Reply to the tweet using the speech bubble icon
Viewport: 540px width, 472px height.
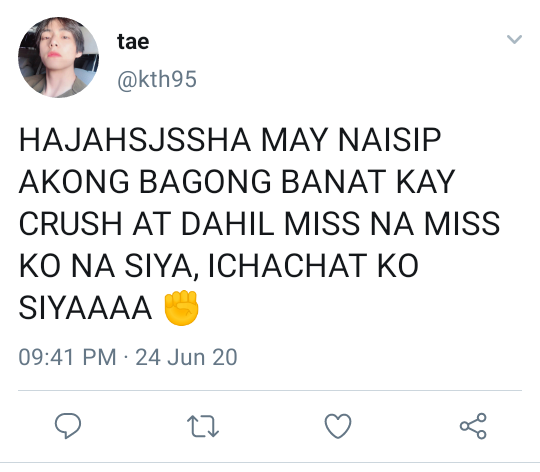(x=68, y=426)
